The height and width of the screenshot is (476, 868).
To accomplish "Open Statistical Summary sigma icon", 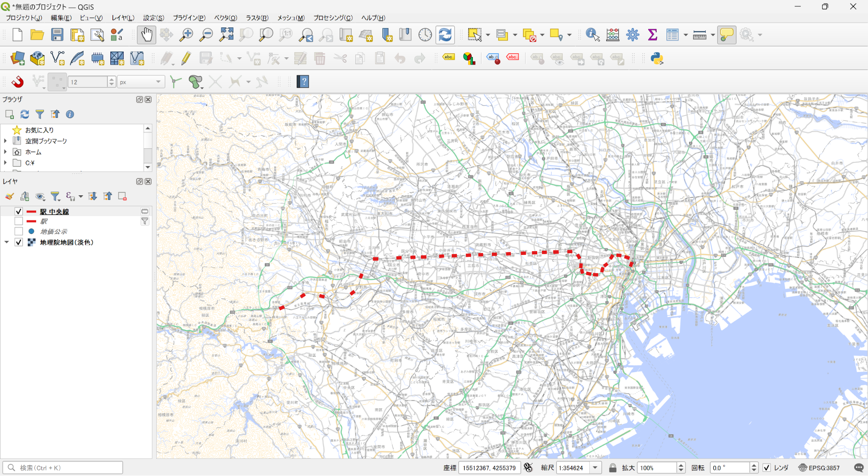I will [652, 35].
